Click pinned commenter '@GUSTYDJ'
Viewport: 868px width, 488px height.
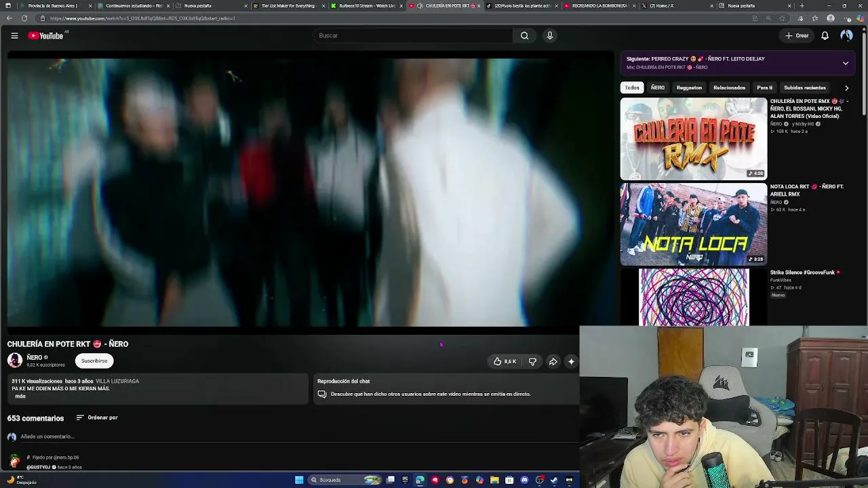[38, 467]
